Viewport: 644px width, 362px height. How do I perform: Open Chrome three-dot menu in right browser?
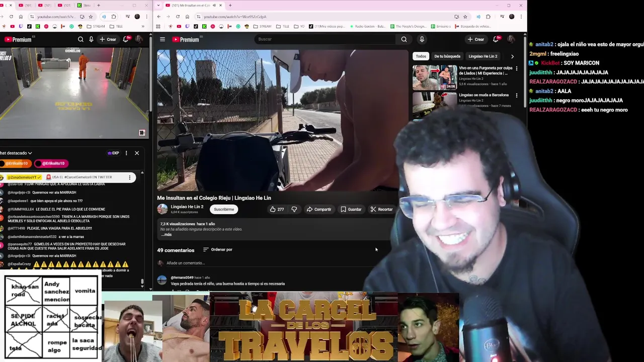pyautogui.click(x=521, y=17)
